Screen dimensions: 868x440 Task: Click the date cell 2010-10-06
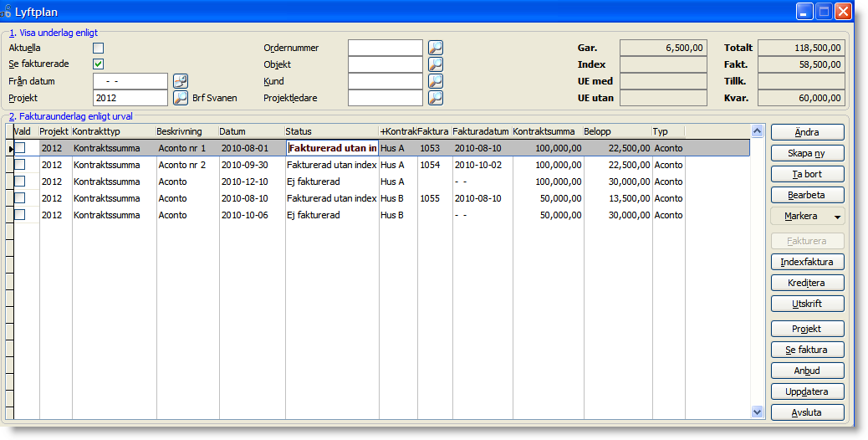pyautogui.click(x=252, y=215)
